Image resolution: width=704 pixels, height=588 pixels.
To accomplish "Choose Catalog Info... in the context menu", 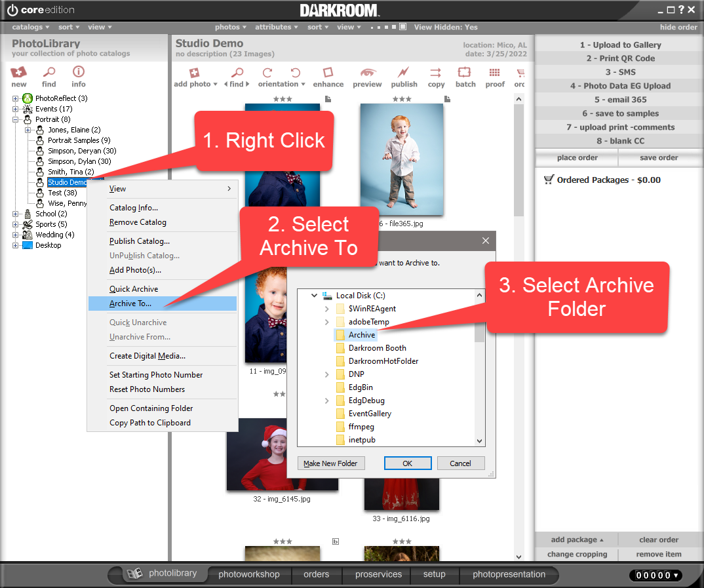I will [x=162, y=208].
